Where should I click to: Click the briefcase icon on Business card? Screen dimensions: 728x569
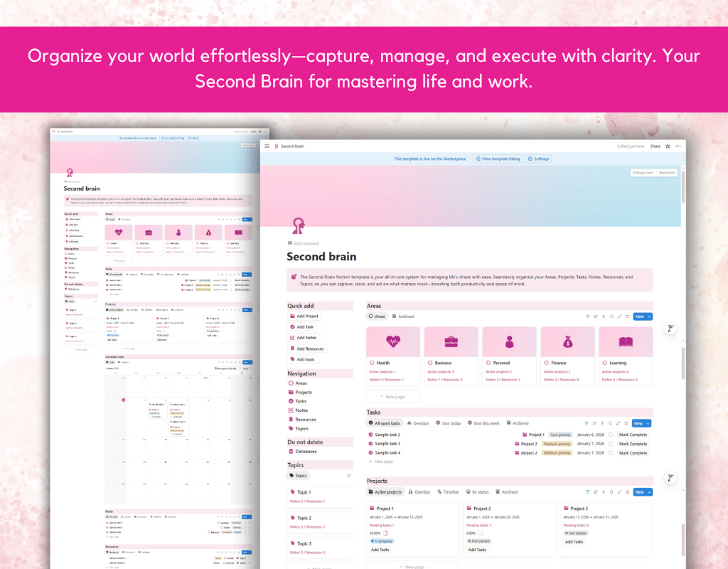pyautogui.click(x=451, y=342)
